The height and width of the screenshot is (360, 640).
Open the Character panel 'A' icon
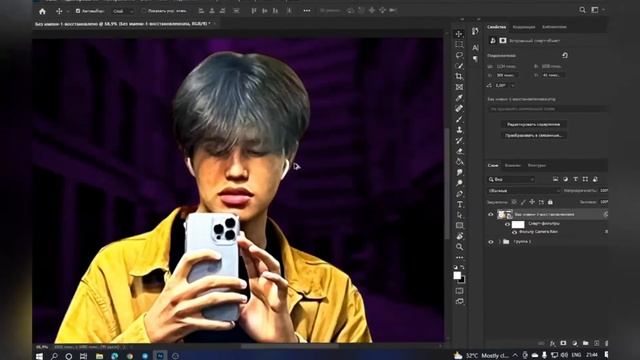(x=476, y=48)
